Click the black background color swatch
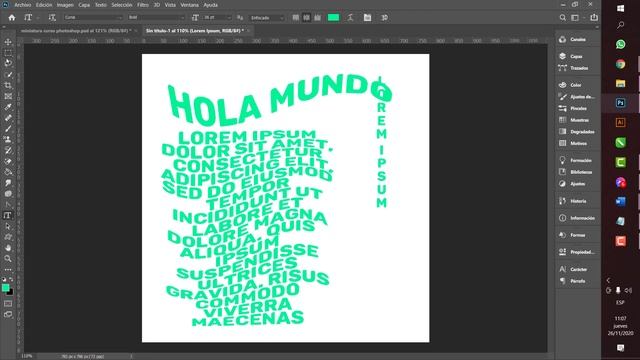 point(10,292)
